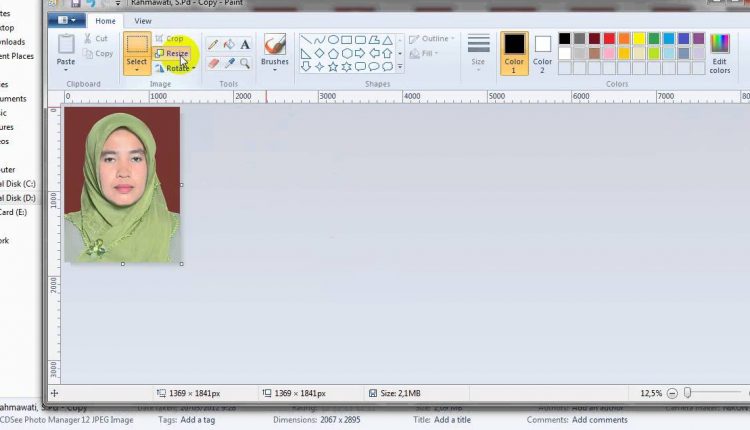
Task: Choose the Right triangle shape
Action: point(306,53)
